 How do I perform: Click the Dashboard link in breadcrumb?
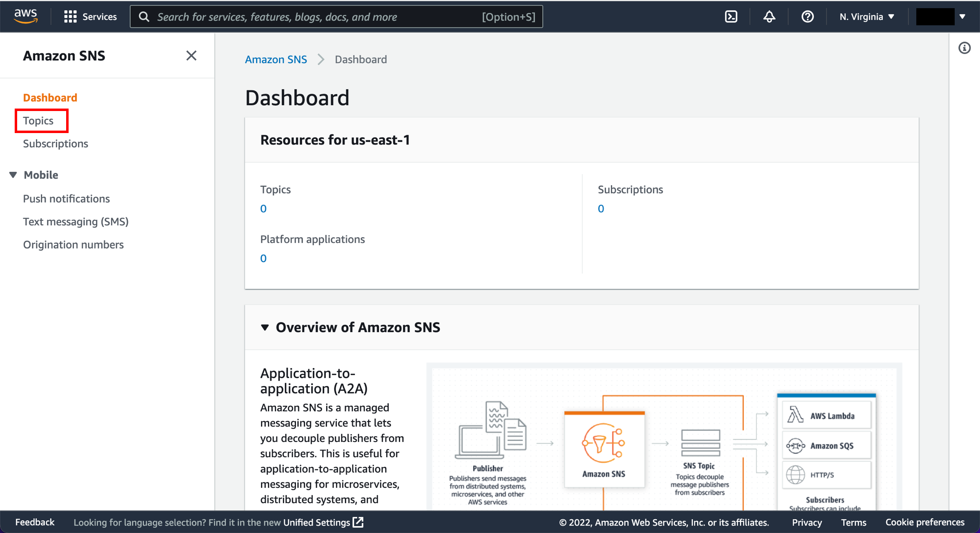click(x=361, y=59)
